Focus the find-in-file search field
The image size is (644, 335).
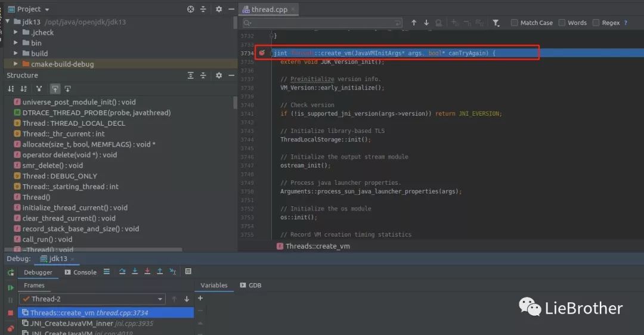click(x=323, y=23)
